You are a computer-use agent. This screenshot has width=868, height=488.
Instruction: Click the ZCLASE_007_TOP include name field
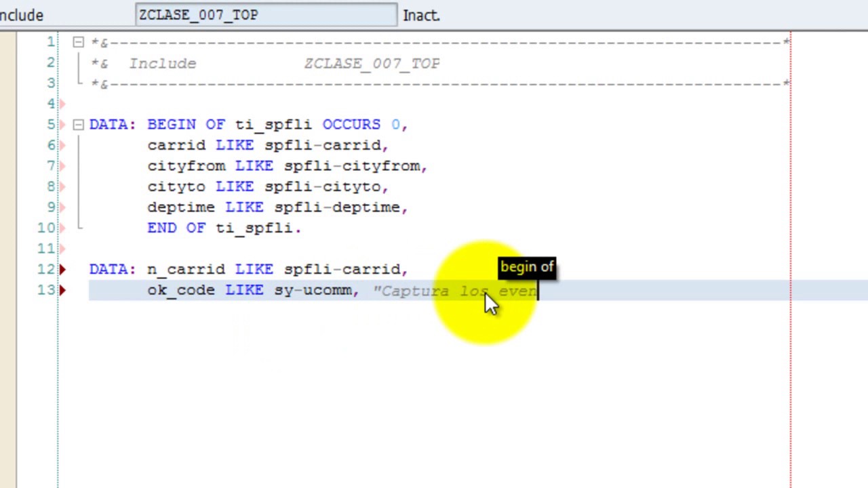click(x=267, y=15)
